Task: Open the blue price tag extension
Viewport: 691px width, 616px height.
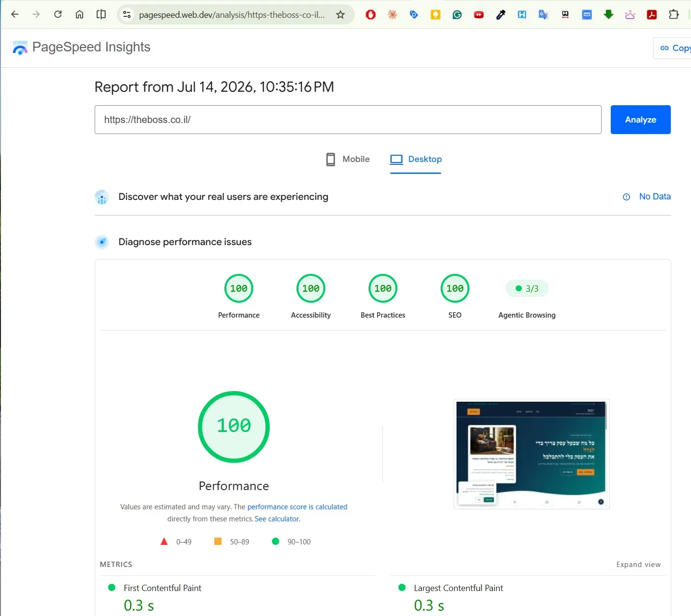Action: (414, 15)
